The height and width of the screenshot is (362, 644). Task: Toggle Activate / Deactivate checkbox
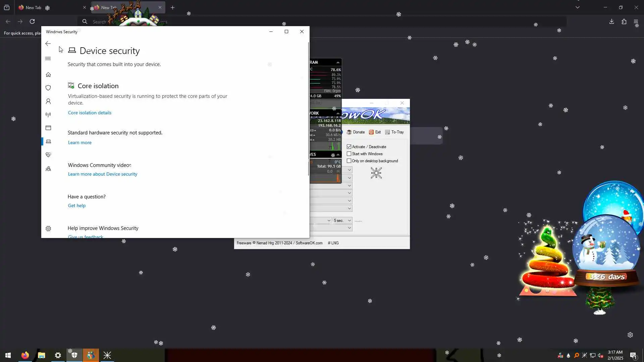[x=349, y=147]
